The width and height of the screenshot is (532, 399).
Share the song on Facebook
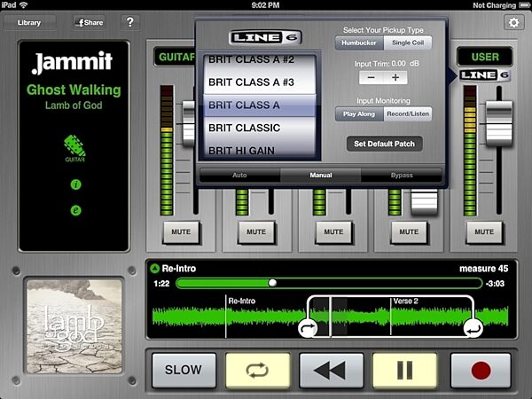point(90,23)
